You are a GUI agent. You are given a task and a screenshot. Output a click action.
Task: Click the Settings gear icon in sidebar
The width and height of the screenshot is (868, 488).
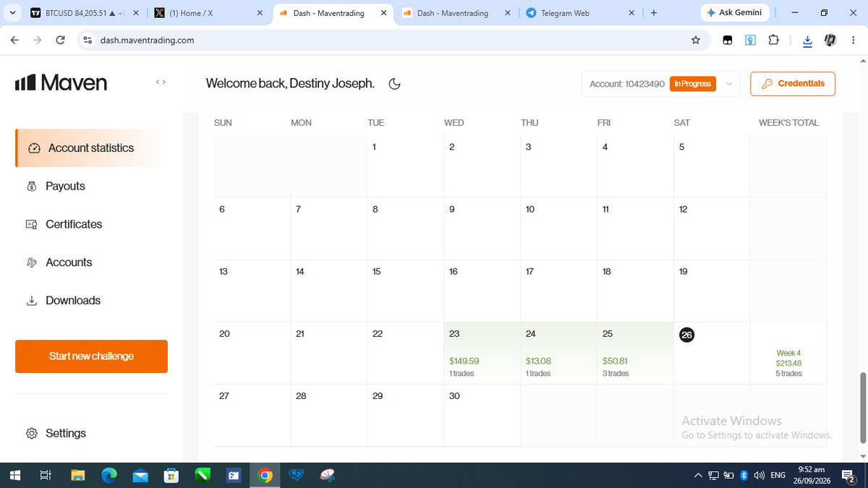31,434
